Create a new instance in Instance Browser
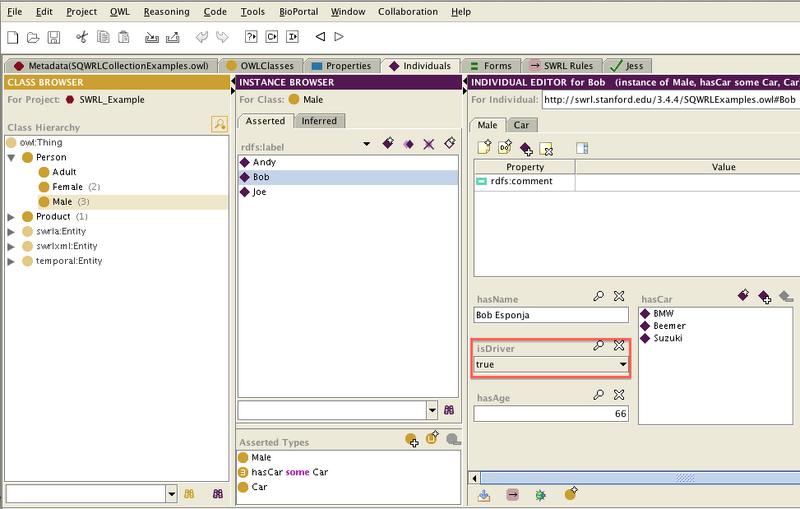The height and width of the screenshot is (509, 800). click(x=388, y=143)
